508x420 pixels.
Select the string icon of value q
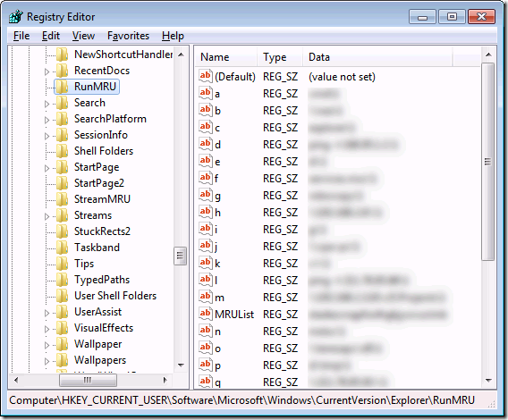click(x=206, y=382)
